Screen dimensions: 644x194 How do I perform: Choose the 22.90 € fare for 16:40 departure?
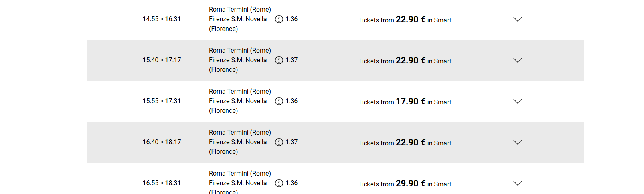pyautogui.click(x=411, y=143)
